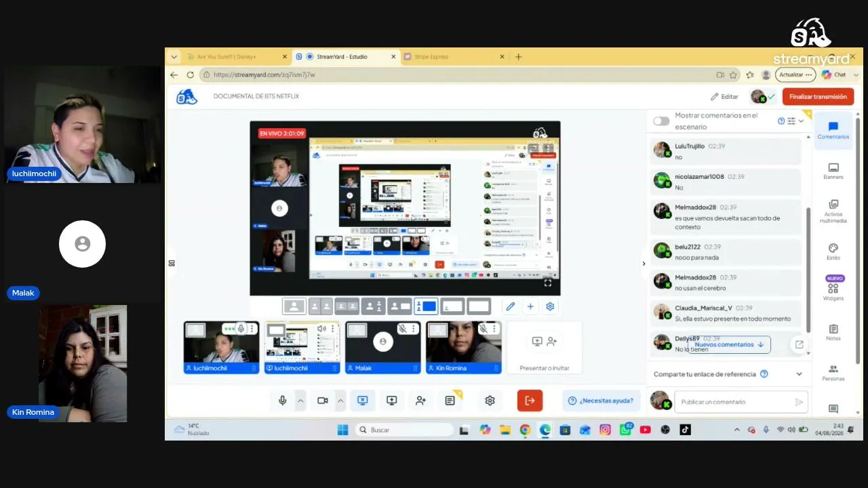Enter fullscreen on the stage preview

[548, 283]
